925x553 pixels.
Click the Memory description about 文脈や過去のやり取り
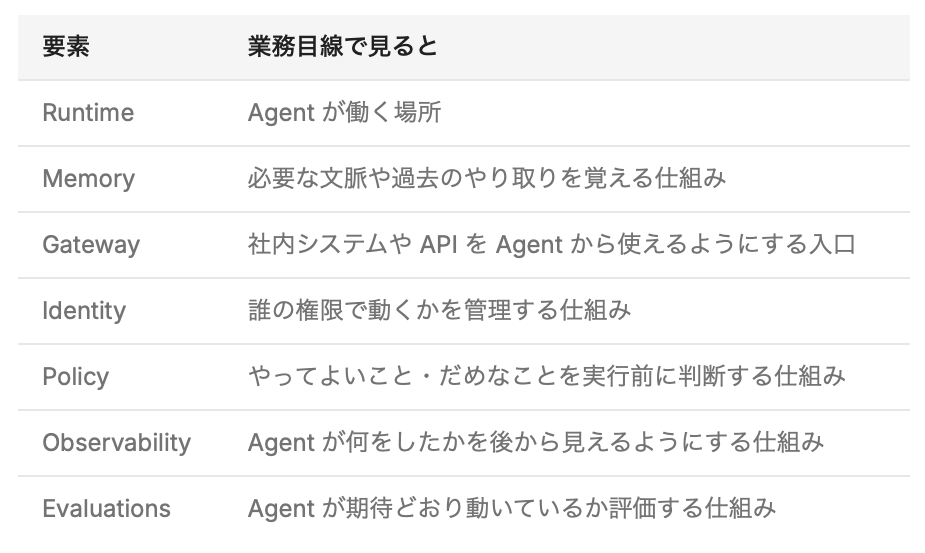[x=487, y=179]
